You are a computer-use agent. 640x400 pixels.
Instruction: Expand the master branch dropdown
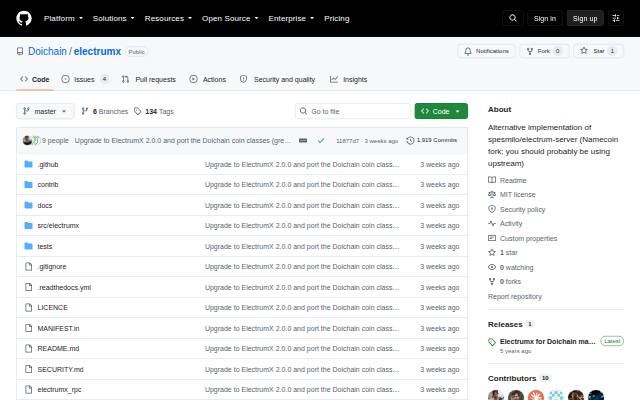coord(45,111)
